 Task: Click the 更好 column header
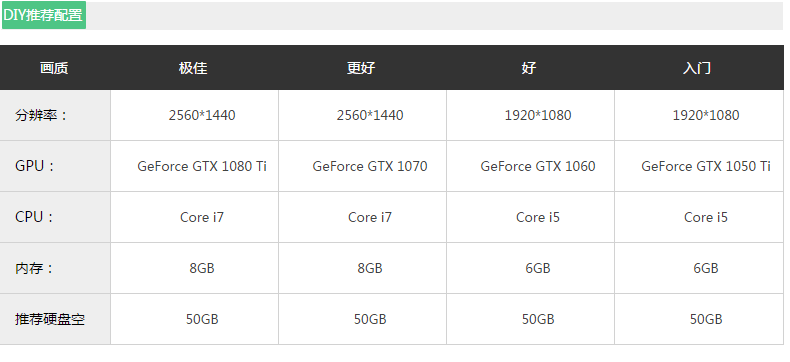click(x=361, y=68)
